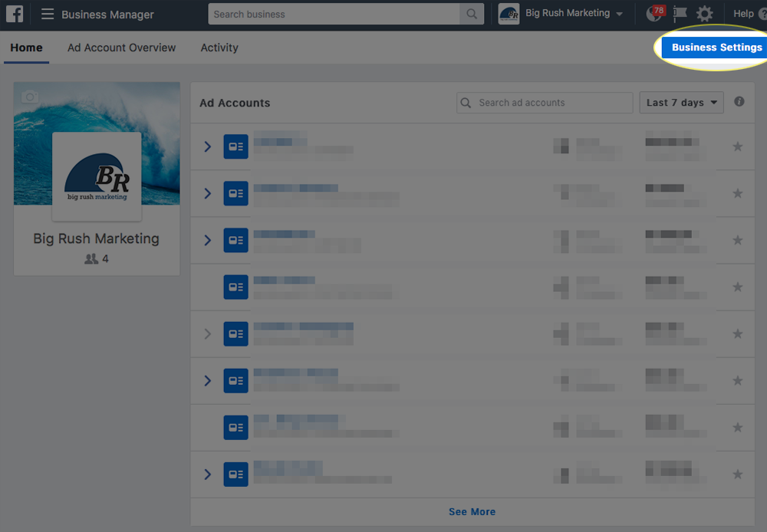Screen dimensions: 767x532
Task: Switch to the Ad Account Overview tab
Action: [121, 48]
